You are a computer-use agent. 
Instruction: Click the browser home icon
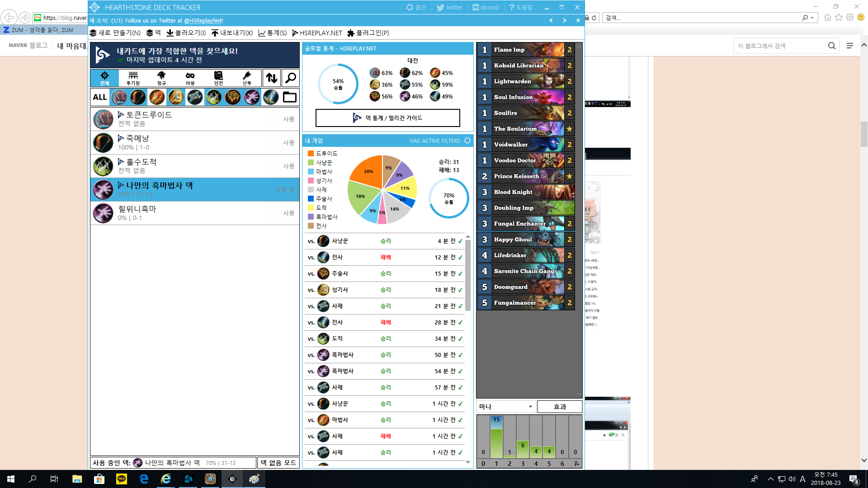point(827,18)
